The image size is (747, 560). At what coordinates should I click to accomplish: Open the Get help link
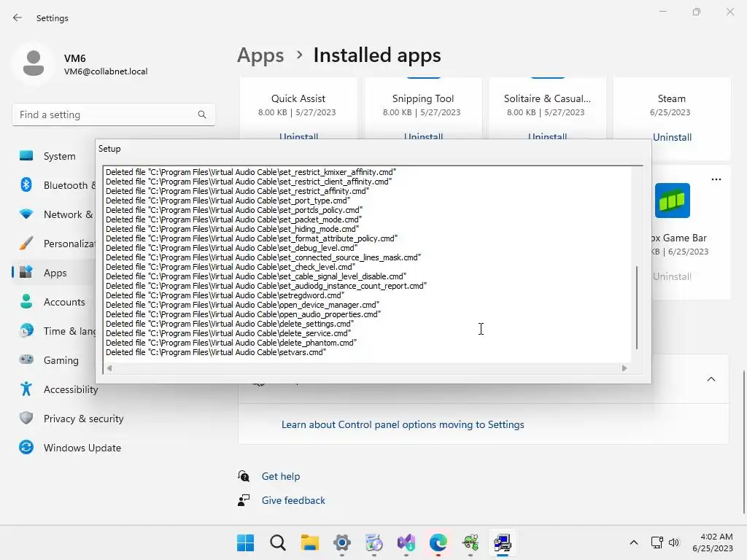tap(281, 476)
